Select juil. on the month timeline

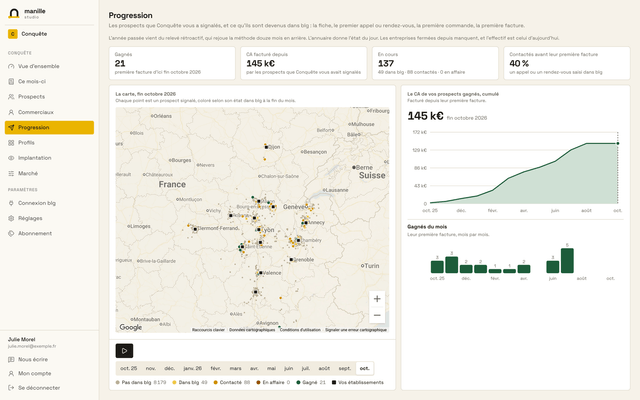click(x=306, y=368)
